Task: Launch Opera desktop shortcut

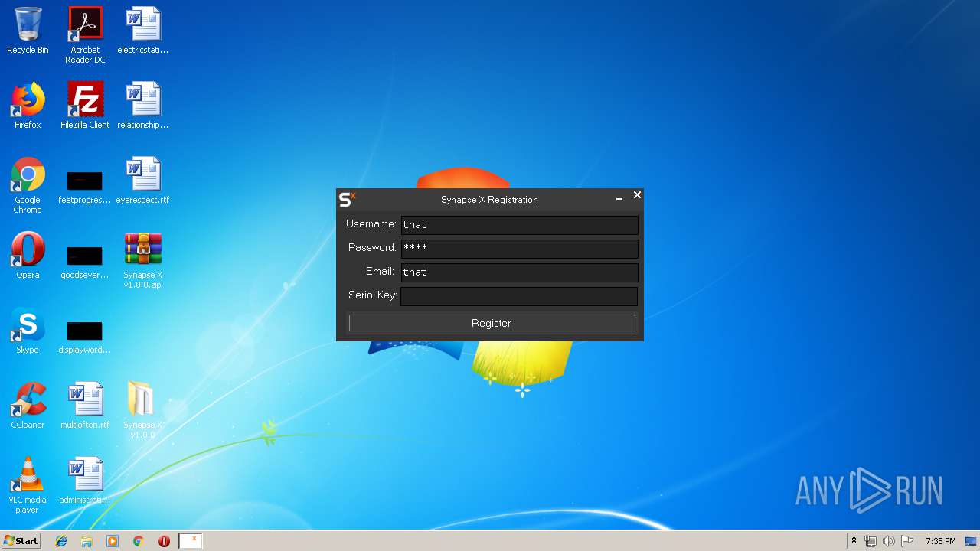Action: coord(28,256)
